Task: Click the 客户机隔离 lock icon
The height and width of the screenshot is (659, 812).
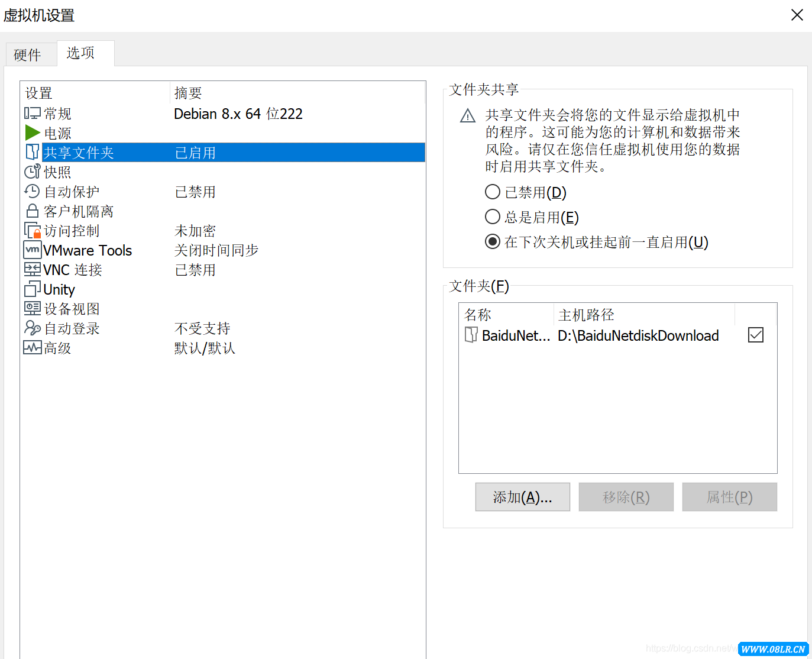Action: 33,211
